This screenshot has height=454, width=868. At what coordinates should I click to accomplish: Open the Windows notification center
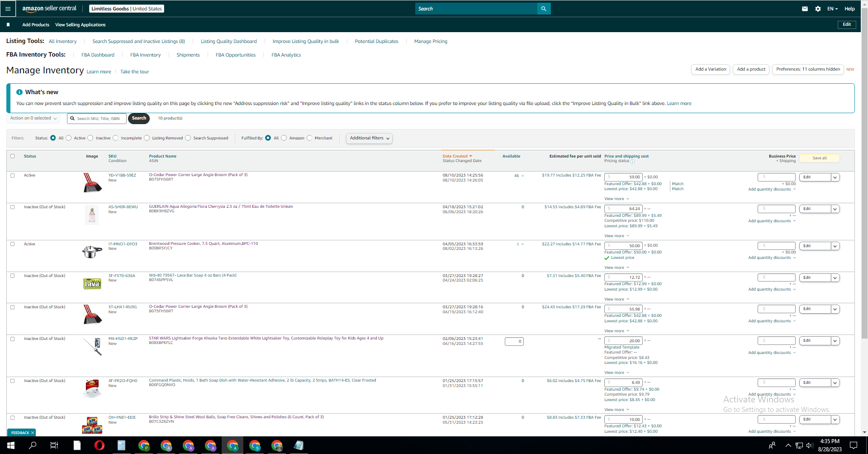tap(854, 445)
